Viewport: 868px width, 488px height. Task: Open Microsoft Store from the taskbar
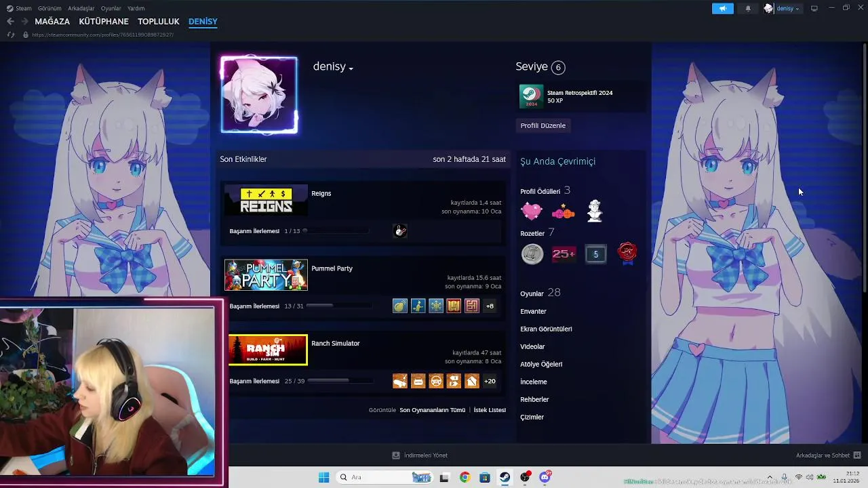(484, 477)
